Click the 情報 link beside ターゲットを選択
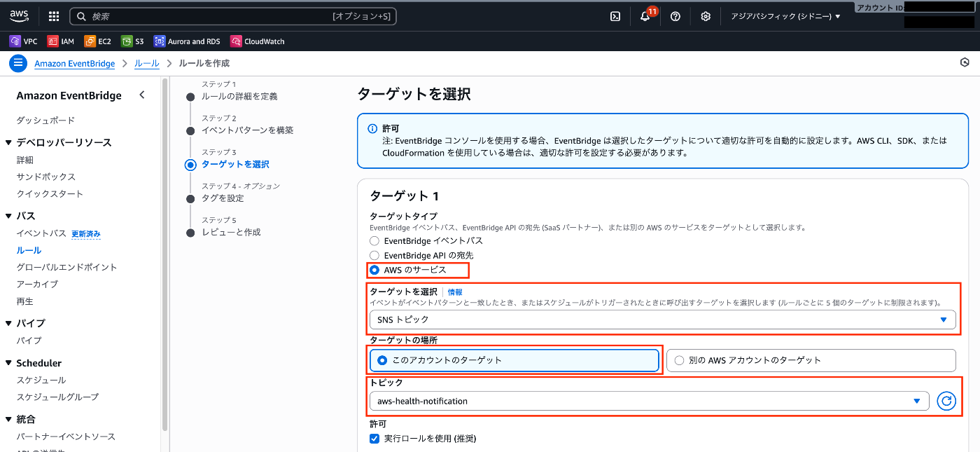 [455, 292]
